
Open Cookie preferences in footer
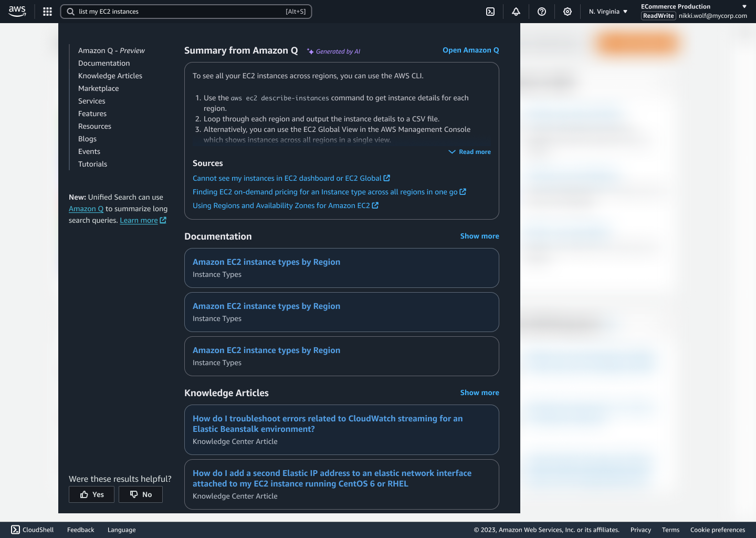pos(718,530)
